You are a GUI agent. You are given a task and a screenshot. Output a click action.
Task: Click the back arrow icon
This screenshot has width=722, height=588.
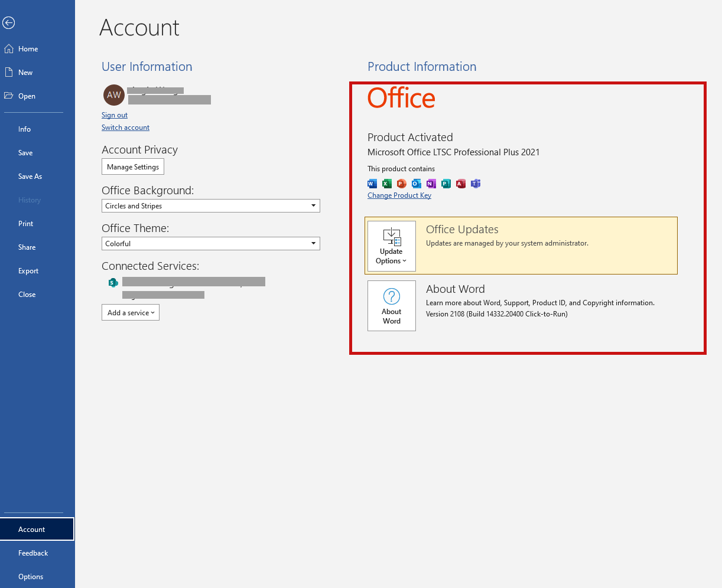click(x=8, y=23)
